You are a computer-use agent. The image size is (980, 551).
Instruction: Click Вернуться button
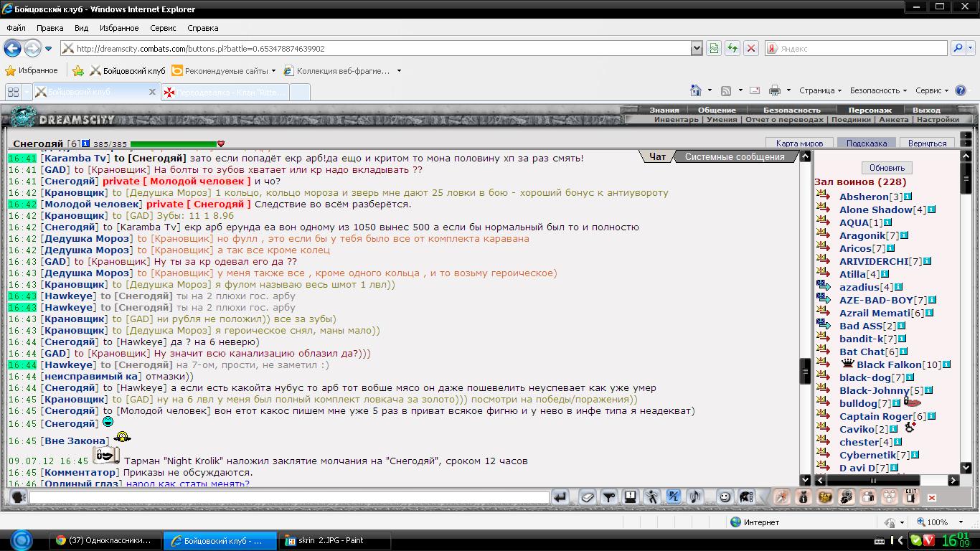click(x=927, y=143)
